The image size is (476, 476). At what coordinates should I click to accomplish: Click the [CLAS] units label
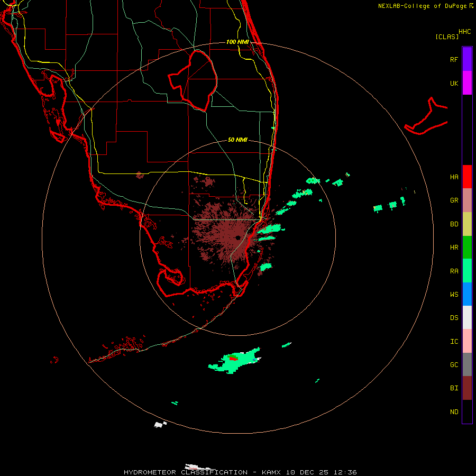point(446,36)
